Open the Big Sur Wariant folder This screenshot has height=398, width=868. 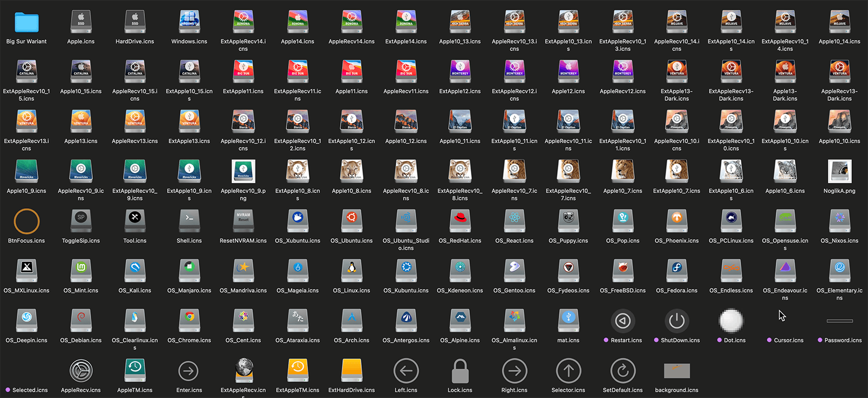coord(27,22)
